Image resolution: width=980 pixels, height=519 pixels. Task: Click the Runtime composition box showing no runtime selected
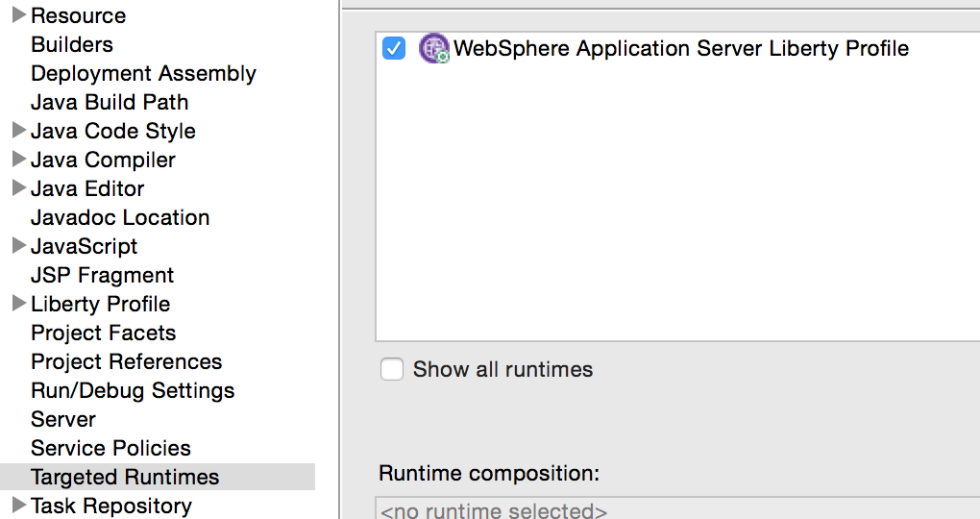point(678,509)
